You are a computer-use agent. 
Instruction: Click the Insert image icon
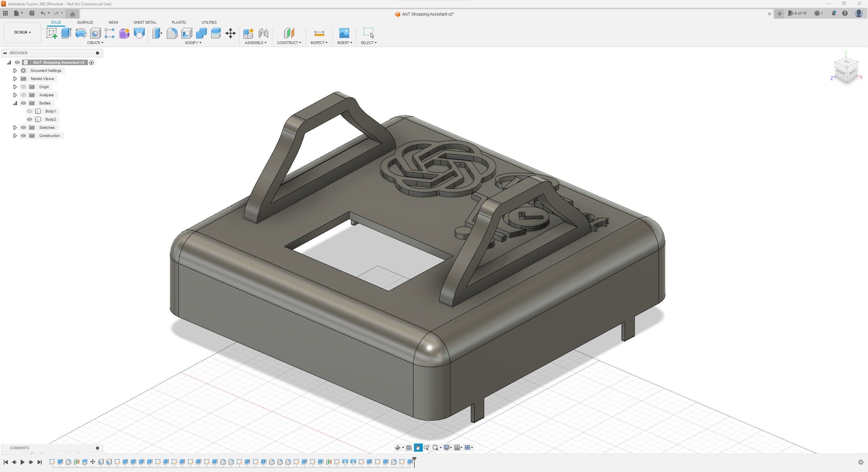click(x=344, y=33)
